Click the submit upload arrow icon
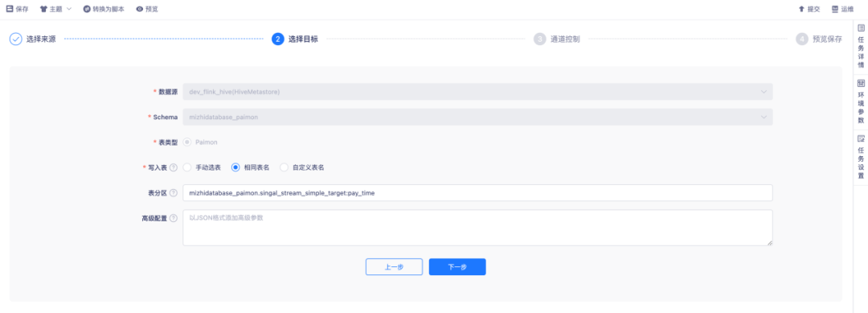The width and height of the screenshot is (868, 313). point(801,9)
